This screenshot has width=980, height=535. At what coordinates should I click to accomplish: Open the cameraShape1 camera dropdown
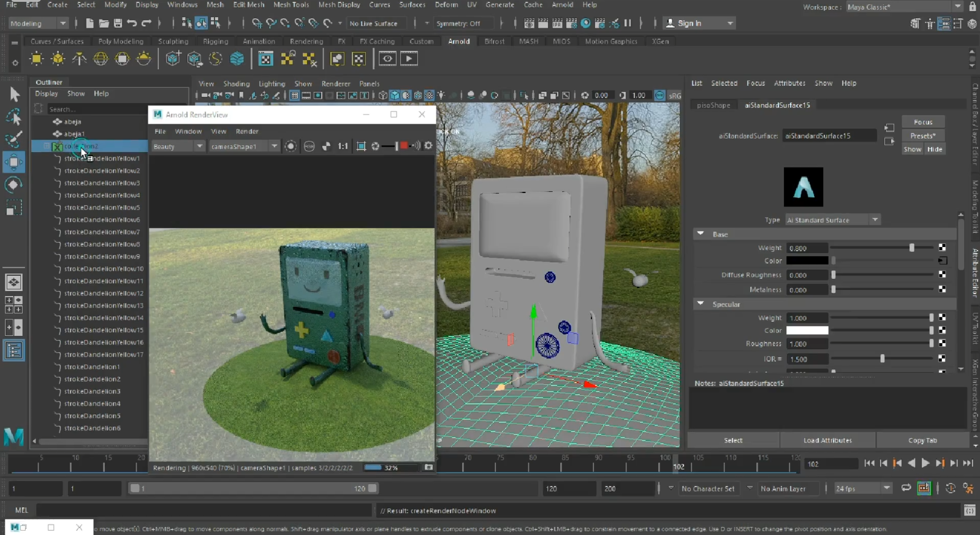click(244, 146)
